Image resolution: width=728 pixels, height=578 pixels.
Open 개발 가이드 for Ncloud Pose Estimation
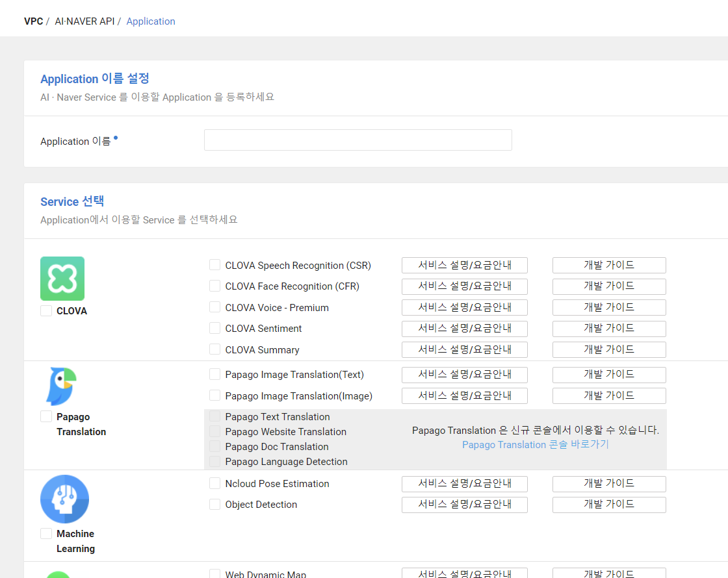click(609, 484)
